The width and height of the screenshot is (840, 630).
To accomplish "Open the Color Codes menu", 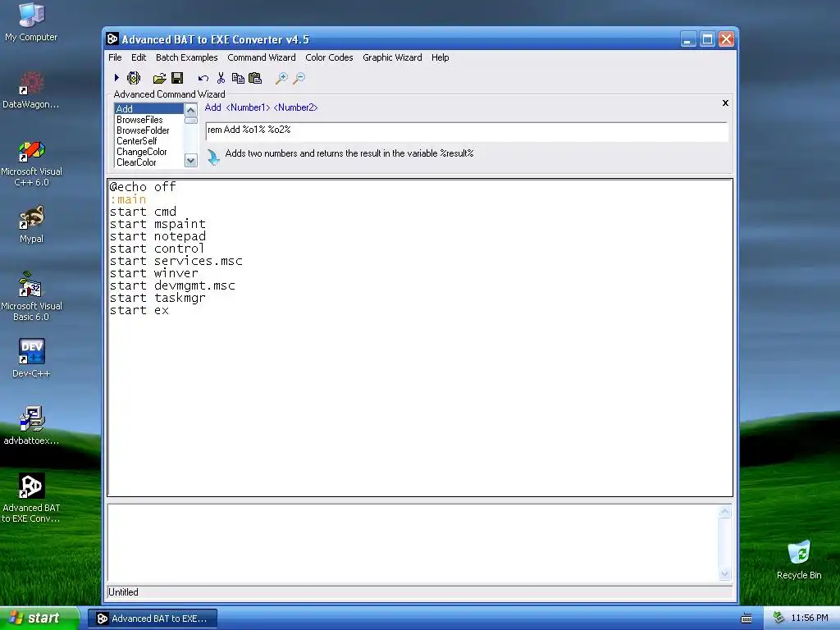I will tap(329, 57).
